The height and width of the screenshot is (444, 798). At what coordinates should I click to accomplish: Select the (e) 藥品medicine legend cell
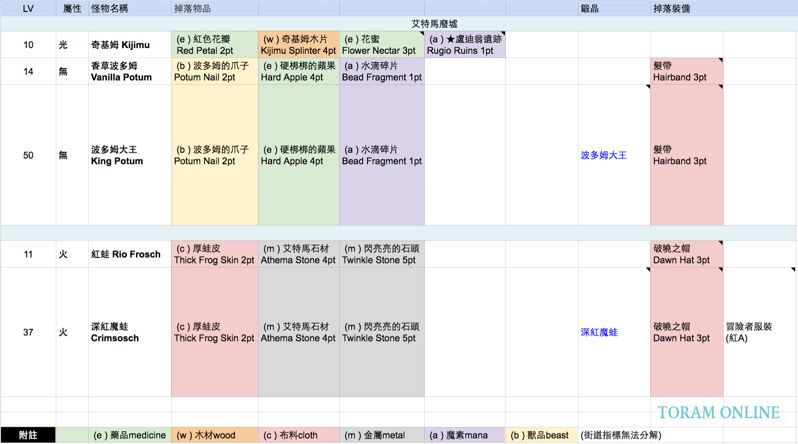[130, 435]
